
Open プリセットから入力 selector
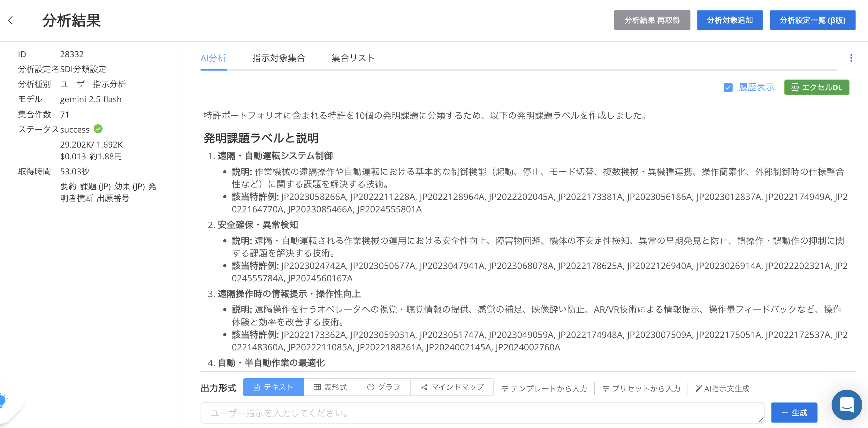click(x=641, y=389)
